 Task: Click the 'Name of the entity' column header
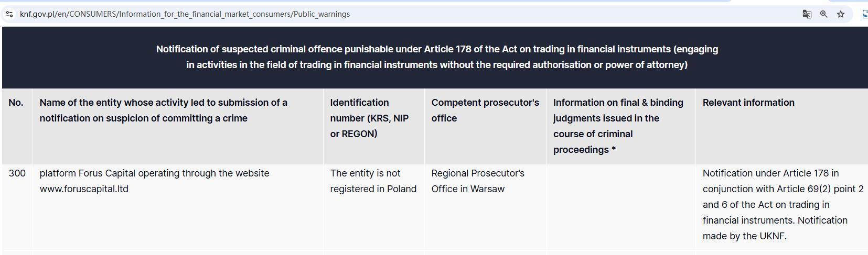pyautogui.click(x=163, y=110)
